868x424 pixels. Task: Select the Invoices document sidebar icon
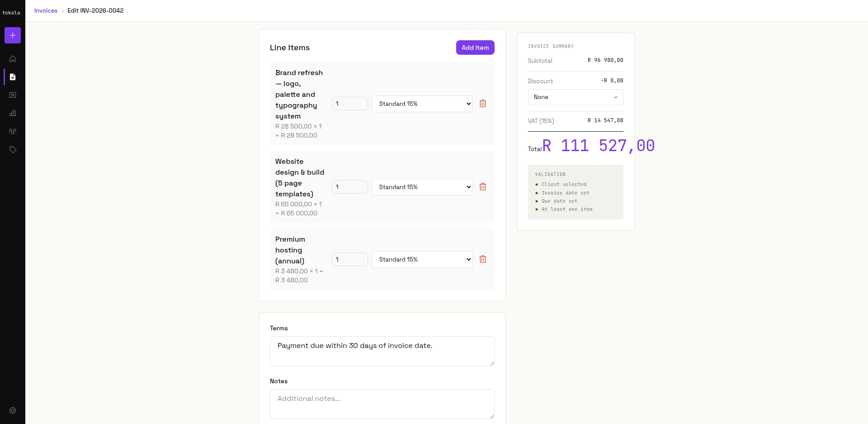click(13, 77)
